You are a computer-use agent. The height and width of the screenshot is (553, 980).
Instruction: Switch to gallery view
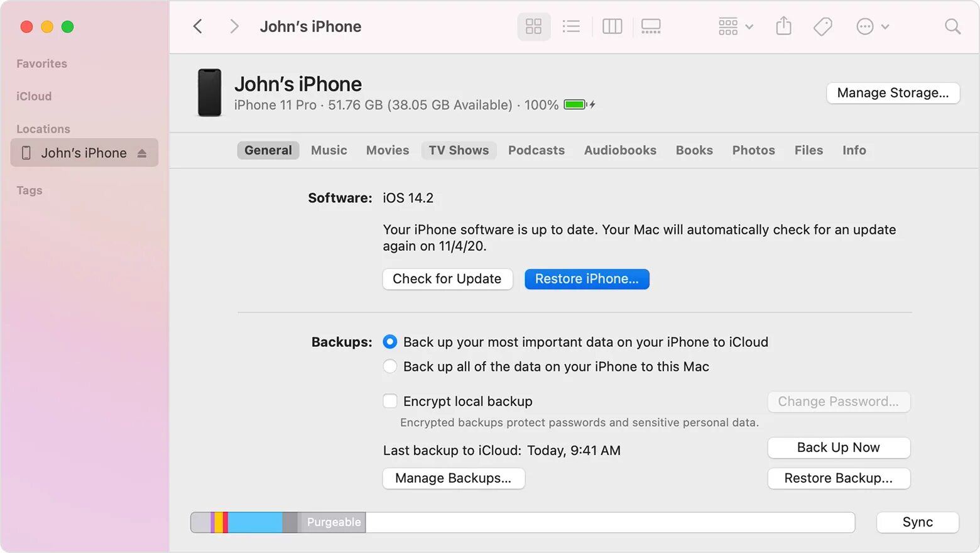click(651, 26)
